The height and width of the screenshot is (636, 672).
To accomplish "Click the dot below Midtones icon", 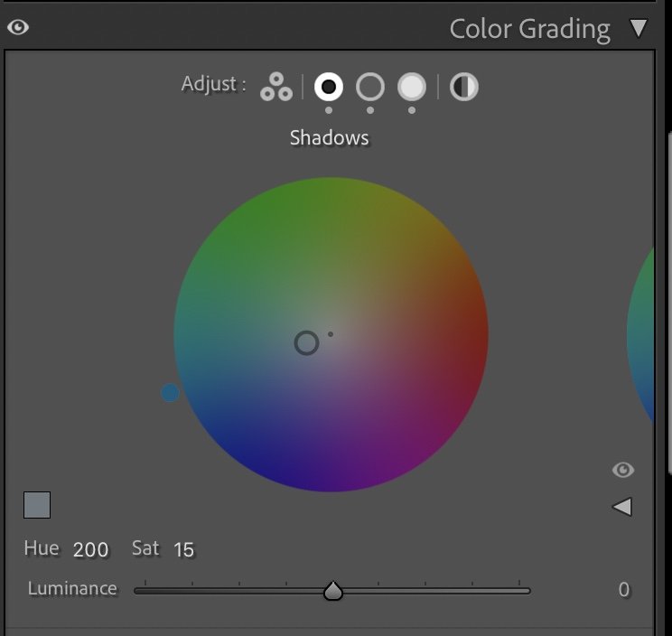I will 370,110.
